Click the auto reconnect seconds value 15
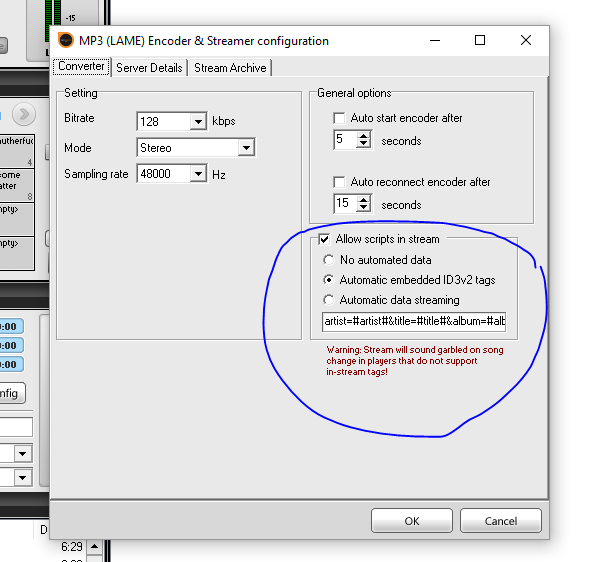This screenshot has width=615, height=562. click(x=345, y=203)
